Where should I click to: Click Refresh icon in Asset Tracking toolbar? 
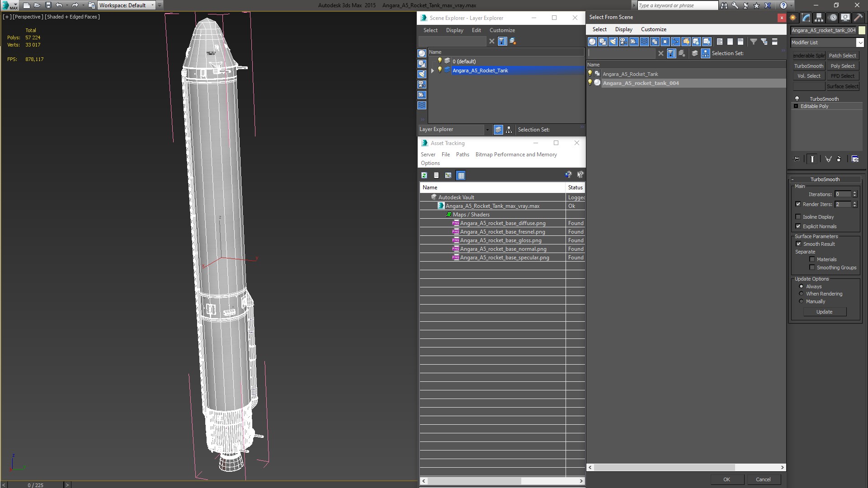click(x=424, y=175)
